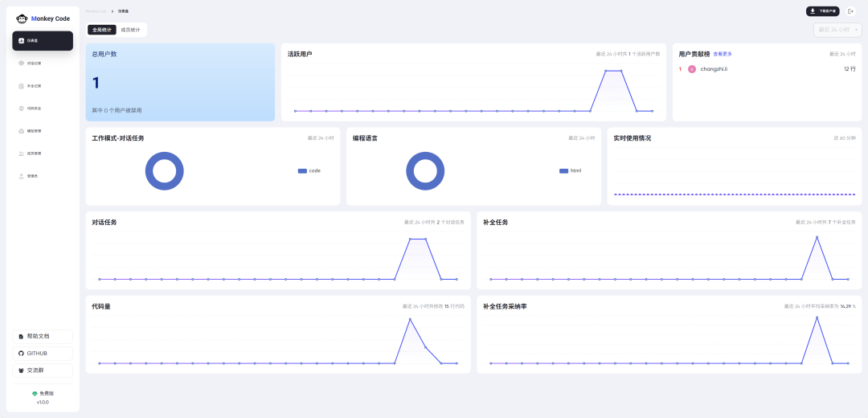Screen dimensions: 868x418
Task: Click the 仪表盘 breadcrumb text
Action: (123, 11)
